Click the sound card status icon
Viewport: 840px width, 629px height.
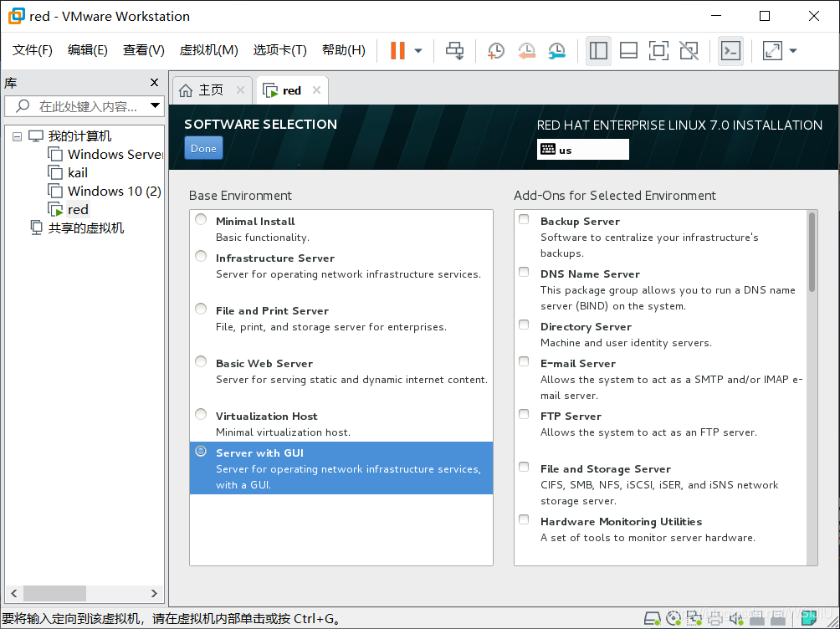point(736,619)
